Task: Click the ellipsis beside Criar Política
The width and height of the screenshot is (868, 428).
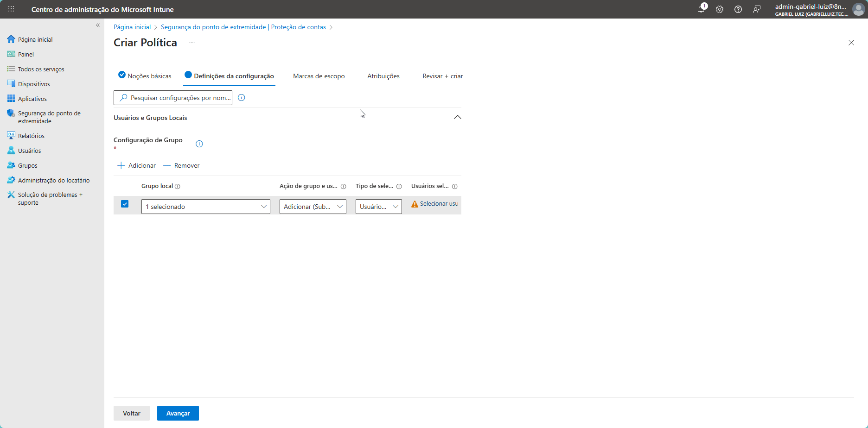Action: (192, 43)
